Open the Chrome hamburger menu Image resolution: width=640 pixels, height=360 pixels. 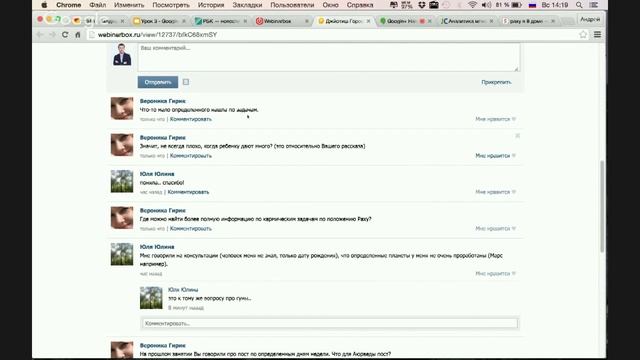click(x=597, y=35)
